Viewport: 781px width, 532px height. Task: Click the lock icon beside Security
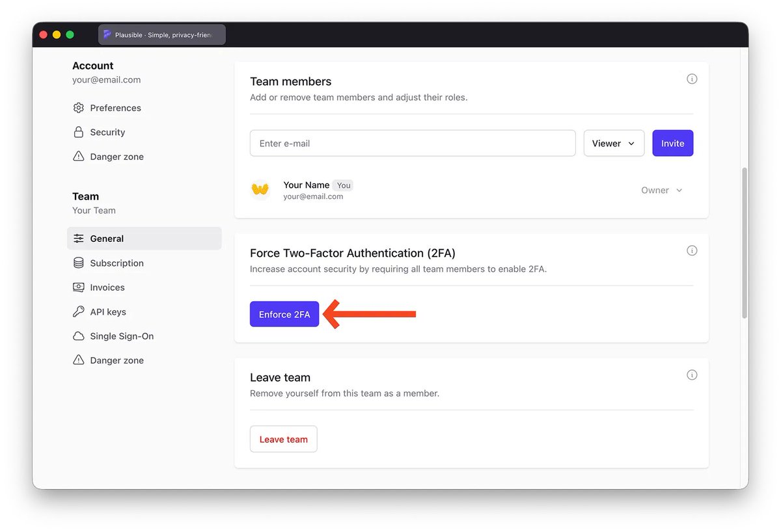pos(79,132)
